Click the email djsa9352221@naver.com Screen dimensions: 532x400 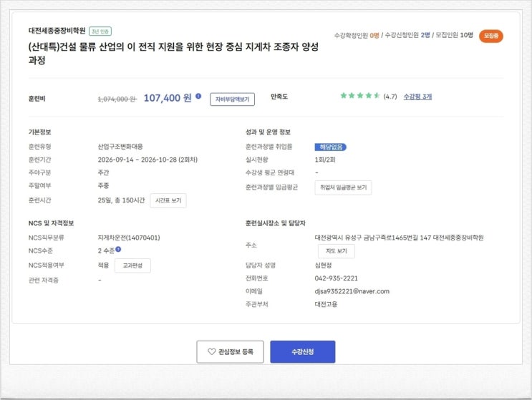coord(352,291)
